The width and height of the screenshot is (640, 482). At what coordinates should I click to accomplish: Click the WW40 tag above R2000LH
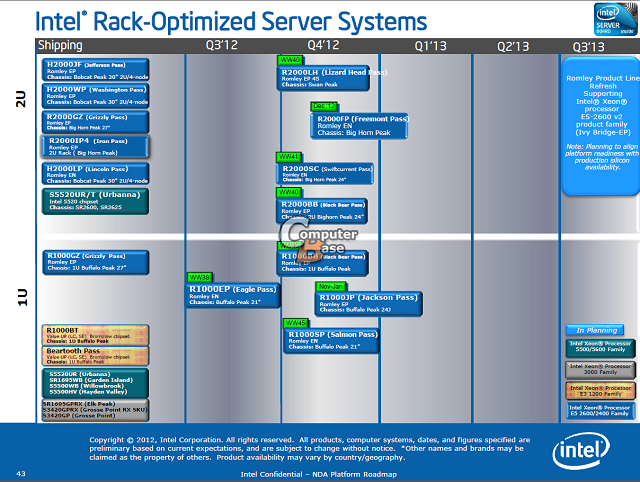pos(289,60)
